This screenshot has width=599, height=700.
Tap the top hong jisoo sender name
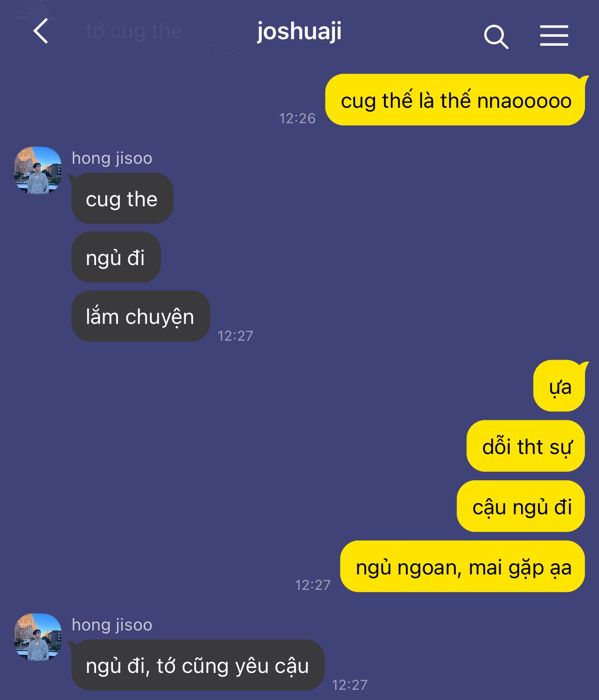[112, 158]
